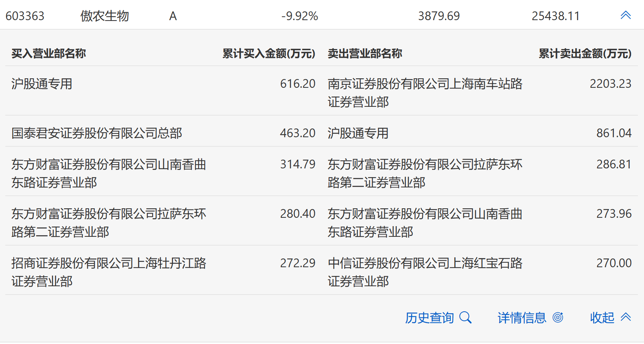Select 沪股通专用 in the buy column
Image resolution: width=644 pixels, height=344 pixels.
tap(42, 84)
